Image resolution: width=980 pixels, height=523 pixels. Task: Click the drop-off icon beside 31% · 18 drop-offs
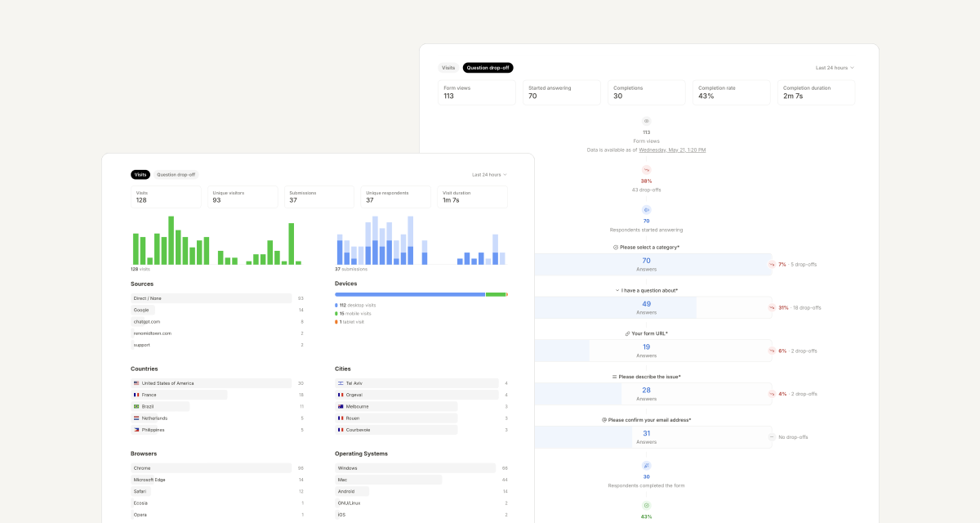(771, 307)
